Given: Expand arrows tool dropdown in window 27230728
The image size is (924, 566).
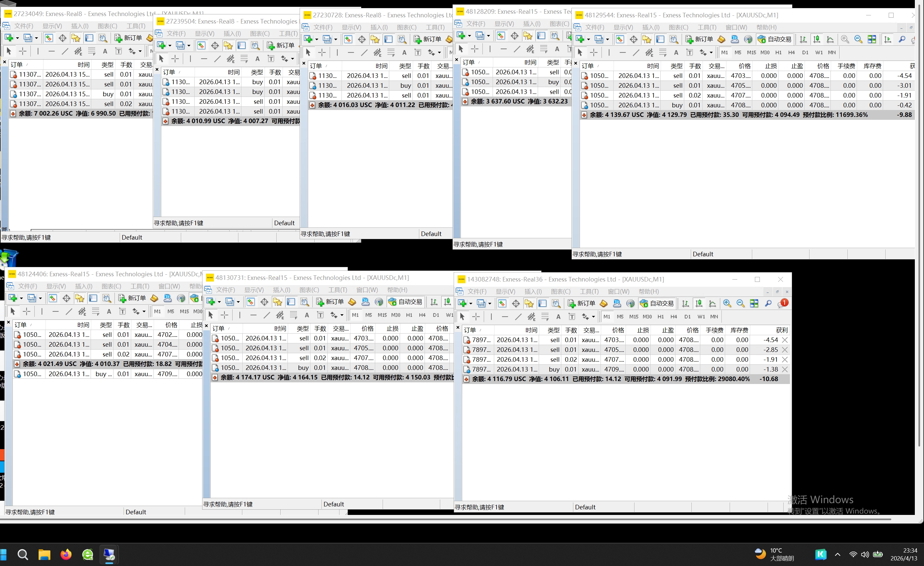Looking at the screenshot, I should pyautogui.click(x=439, y=53).
